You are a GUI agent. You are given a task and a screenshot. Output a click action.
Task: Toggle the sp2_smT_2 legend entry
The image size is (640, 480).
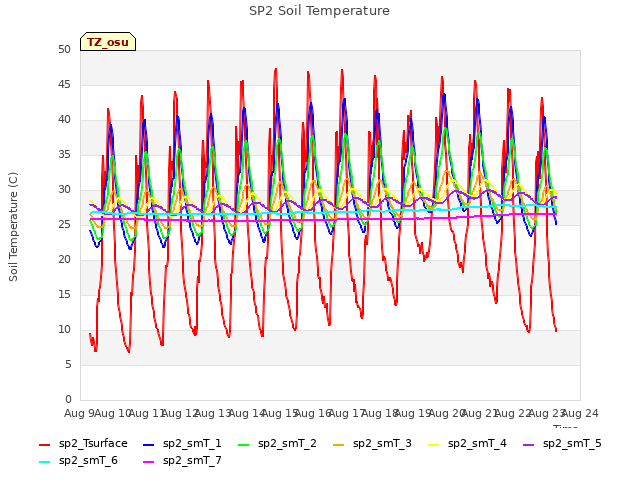click(278, 444)
